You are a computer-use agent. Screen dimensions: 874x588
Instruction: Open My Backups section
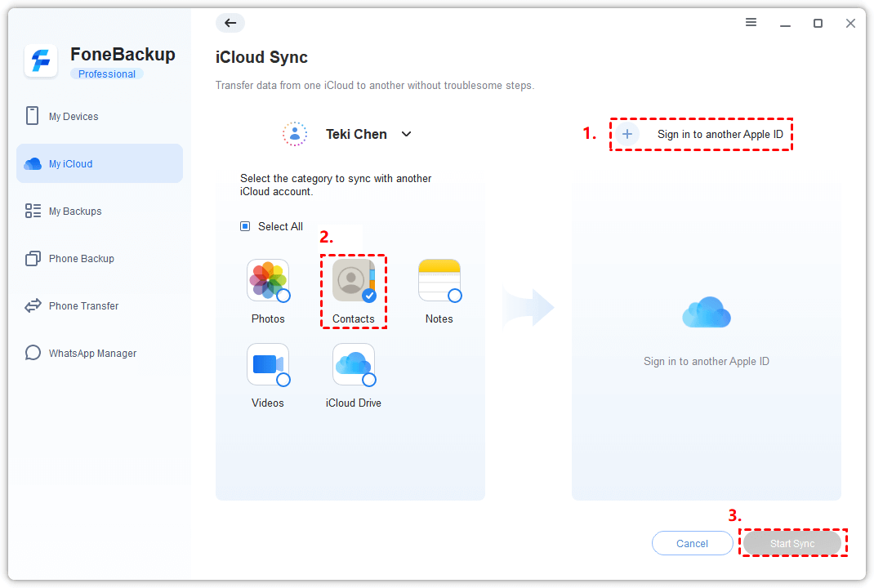99,212
